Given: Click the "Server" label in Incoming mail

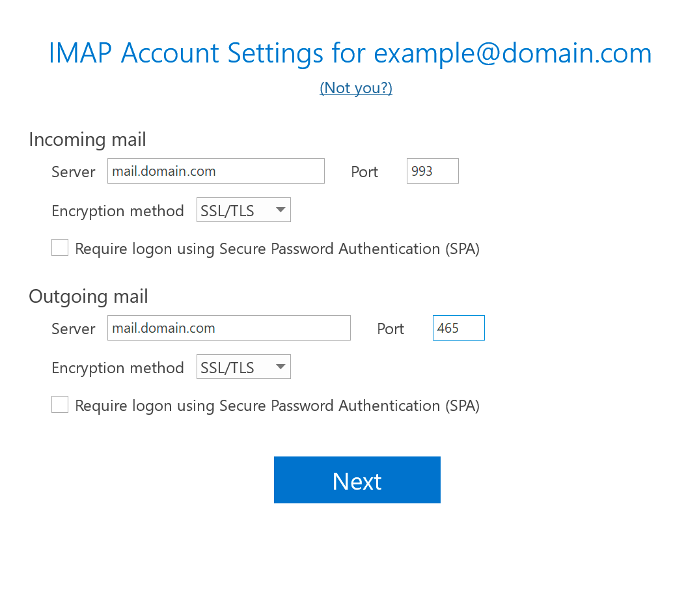Looking at the screenshot, I should (73, 172).
